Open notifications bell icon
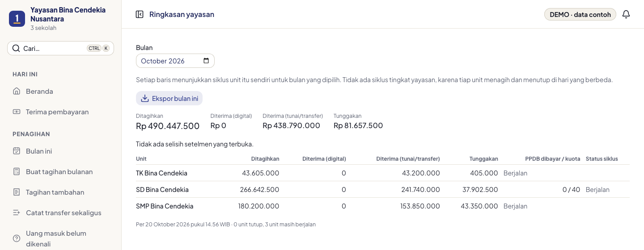The width and height of the screenshot is (644, 250). coord(626,14)
